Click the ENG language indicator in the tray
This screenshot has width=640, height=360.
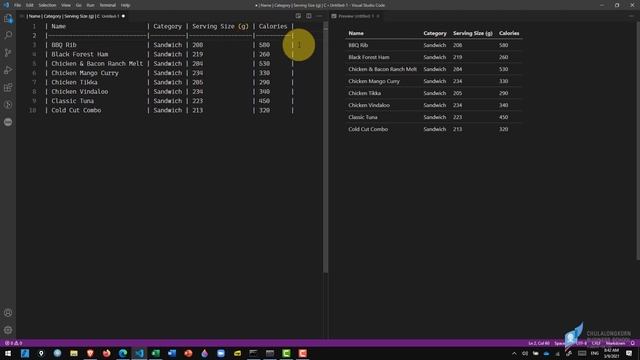(x=595, y=353)
